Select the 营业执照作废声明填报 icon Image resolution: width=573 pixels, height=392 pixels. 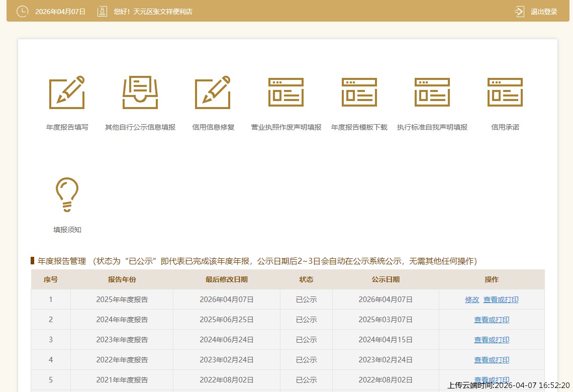(286, 92)
